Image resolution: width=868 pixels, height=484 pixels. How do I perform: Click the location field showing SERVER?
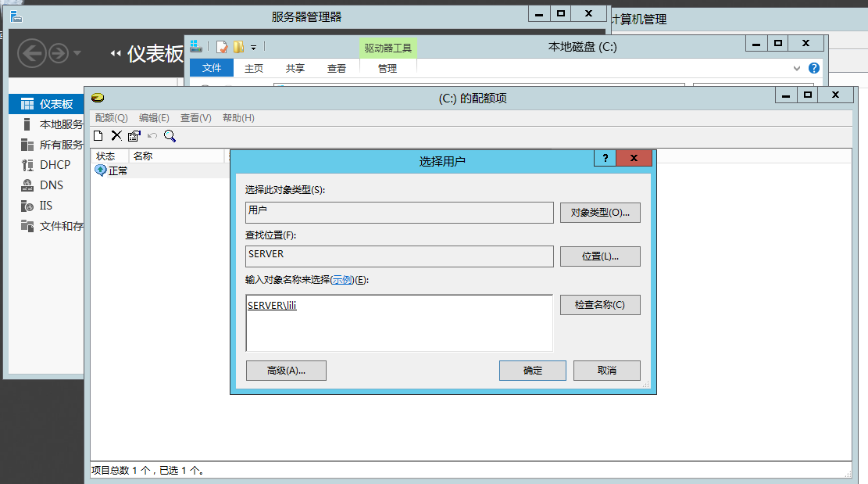pos(399,256)
